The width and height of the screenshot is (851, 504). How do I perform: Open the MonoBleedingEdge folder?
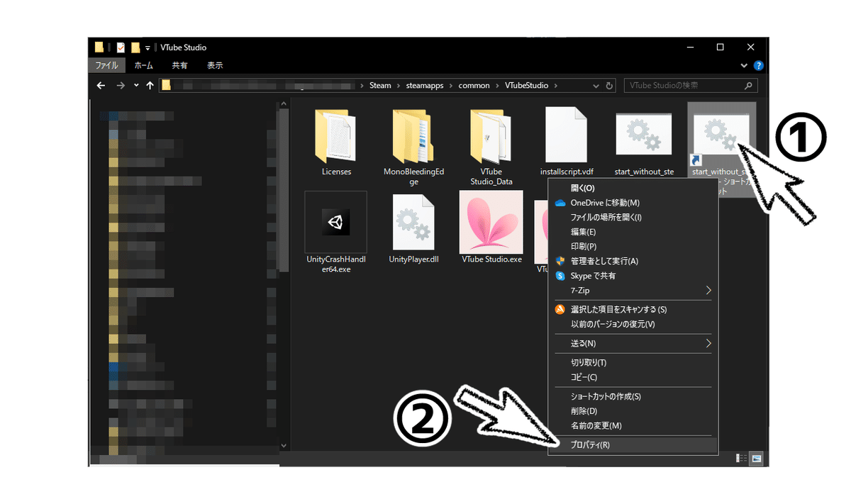(413, 147)
